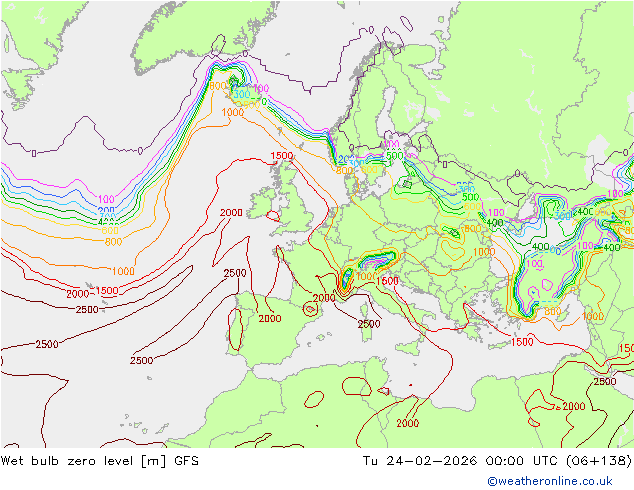Click the orange 800 label on Iceland's west coast
This screenshot has width=634, height=490.
[218, 86]
